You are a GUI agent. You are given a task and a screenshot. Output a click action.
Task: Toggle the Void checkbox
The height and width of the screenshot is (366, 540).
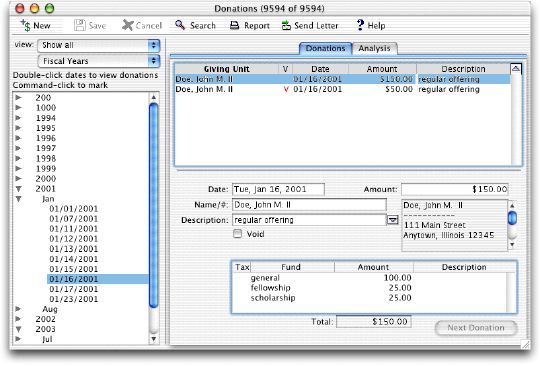[238, 234]
